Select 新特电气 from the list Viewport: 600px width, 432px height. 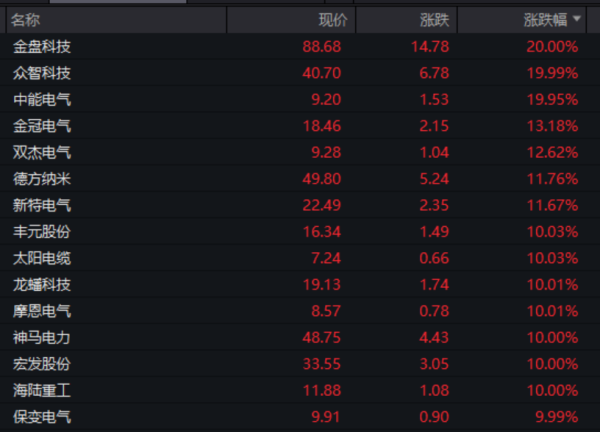42,205
